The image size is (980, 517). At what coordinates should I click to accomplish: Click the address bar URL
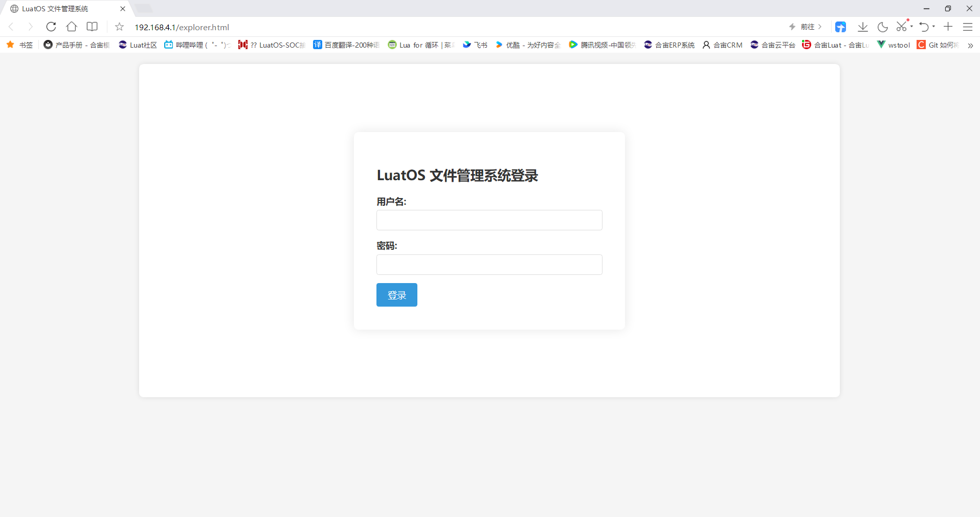[x=182, y=27]
